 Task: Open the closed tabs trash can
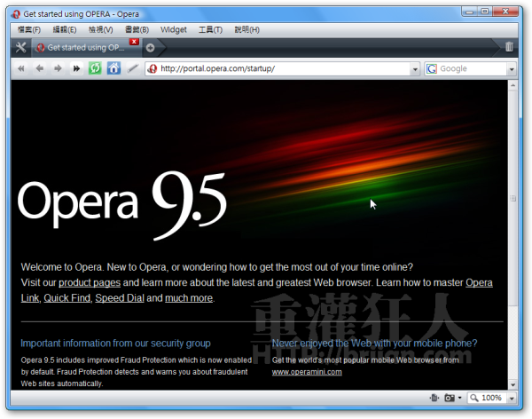(x=509, y=46)
